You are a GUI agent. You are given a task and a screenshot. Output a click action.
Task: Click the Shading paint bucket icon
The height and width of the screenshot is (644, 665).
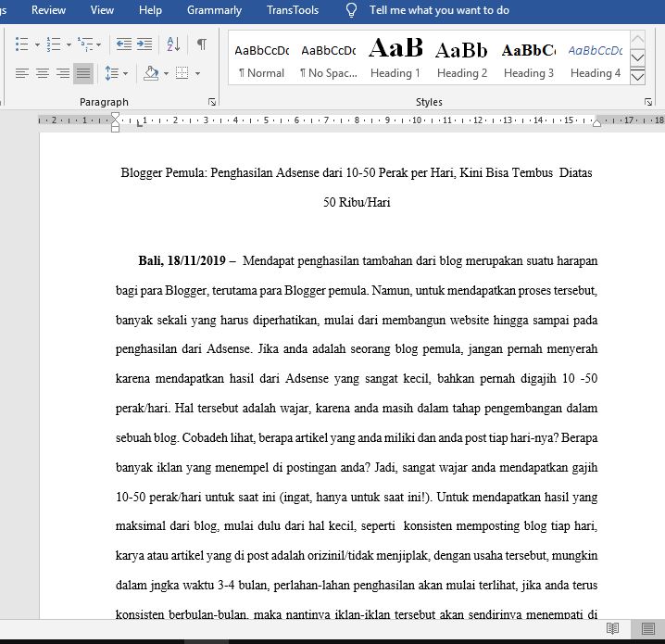[151, 73]
